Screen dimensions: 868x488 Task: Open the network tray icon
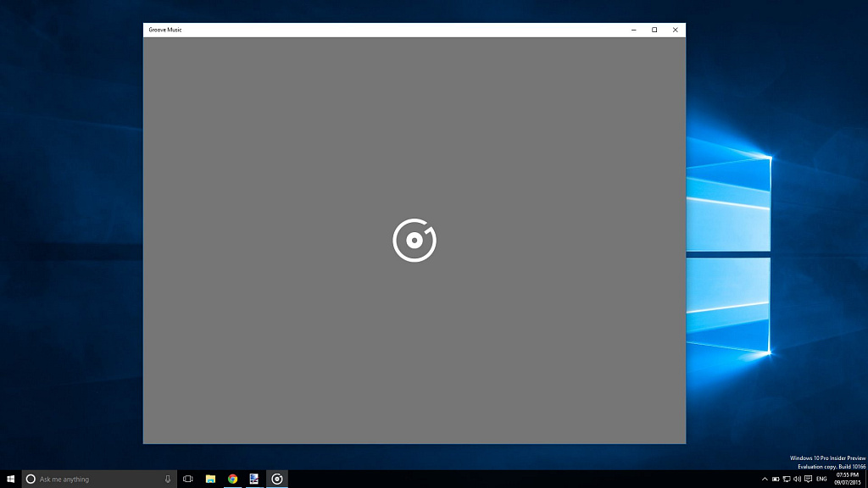click(787, 480)
